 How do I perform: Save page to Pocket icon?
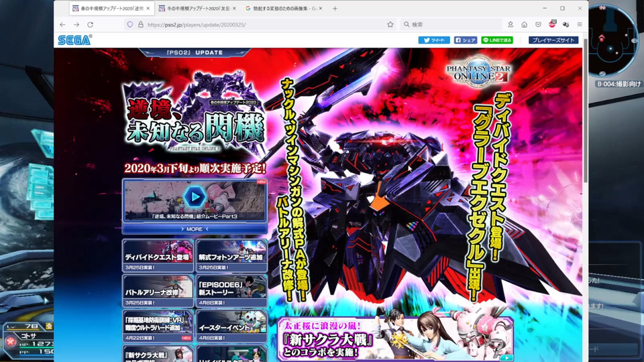pos(538,25)
